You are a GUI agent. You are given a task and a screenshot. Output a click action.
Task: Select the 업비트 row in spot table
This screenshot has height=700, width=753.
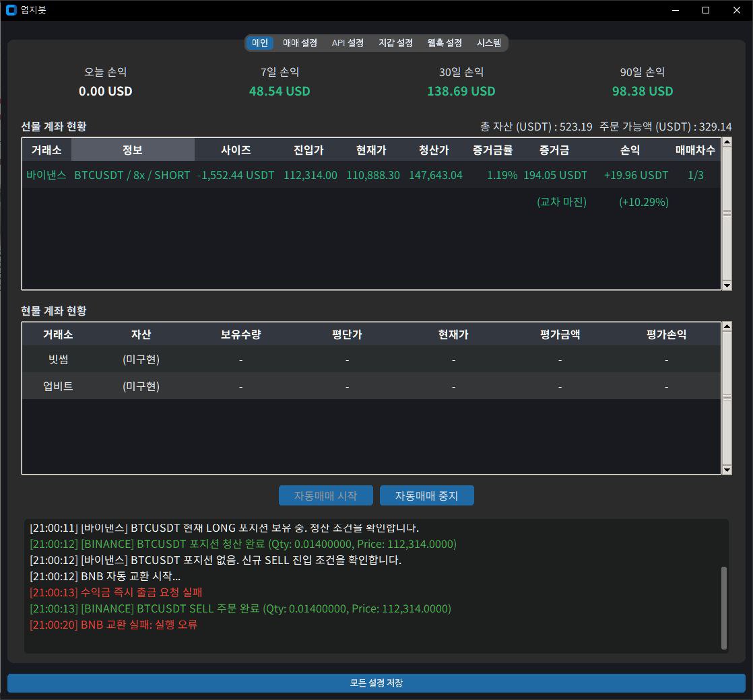tap(370, 386)
